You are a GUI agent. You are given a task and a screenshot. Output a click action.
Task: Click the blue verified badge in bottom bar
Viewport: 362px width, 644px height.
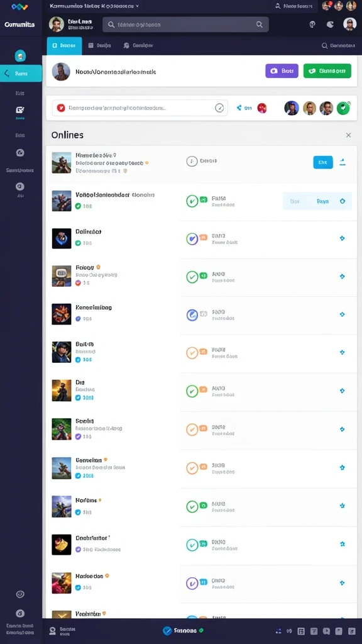167,631
